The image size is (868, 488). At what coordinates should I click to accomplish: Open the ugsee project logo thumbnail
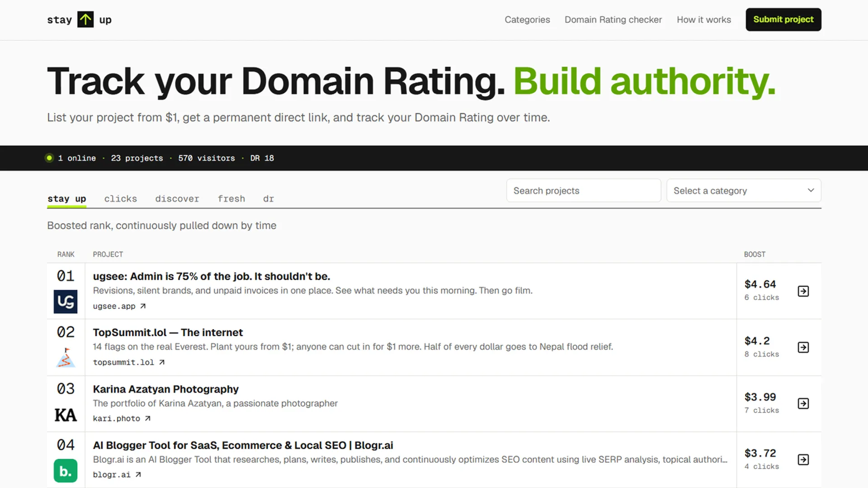[x=66, y=302]
